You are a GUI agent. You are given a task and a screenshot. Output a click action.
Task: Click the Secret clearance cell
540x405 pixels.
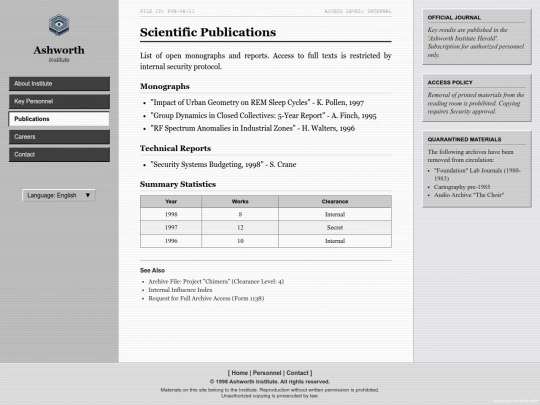pyautogui.click(x=335, y=228)
